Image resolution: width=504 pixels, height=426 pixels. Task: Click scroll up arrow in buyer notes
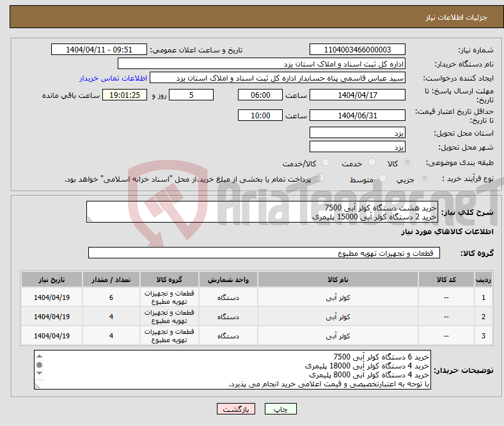tap(39, 356)
